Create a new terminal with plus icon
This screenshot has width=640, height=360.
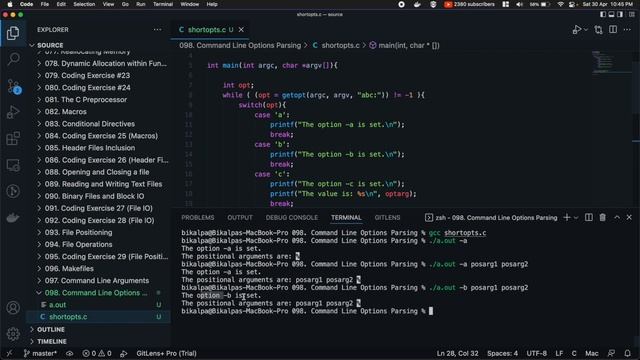[x=567, y=218]
